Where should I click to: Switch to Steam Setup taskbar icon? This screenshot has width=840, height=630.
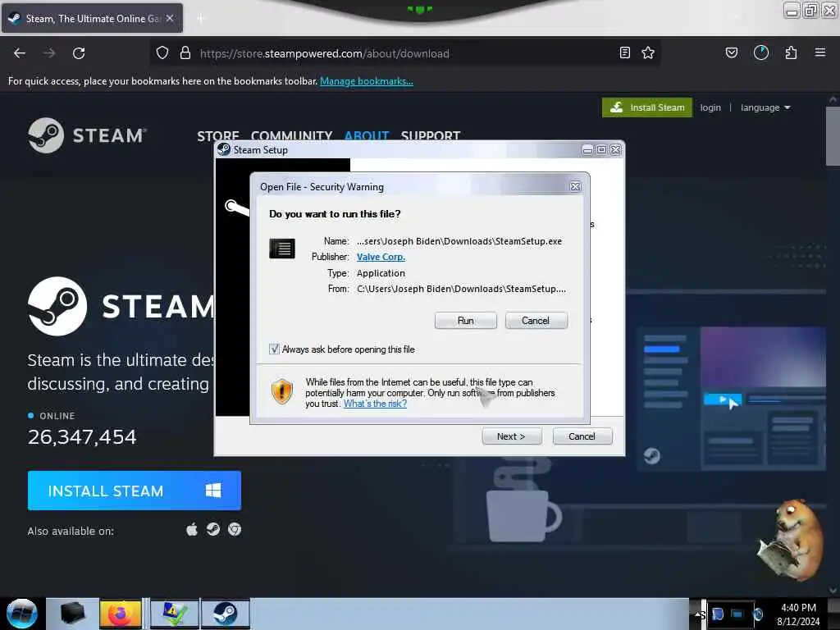coord(226,614)
